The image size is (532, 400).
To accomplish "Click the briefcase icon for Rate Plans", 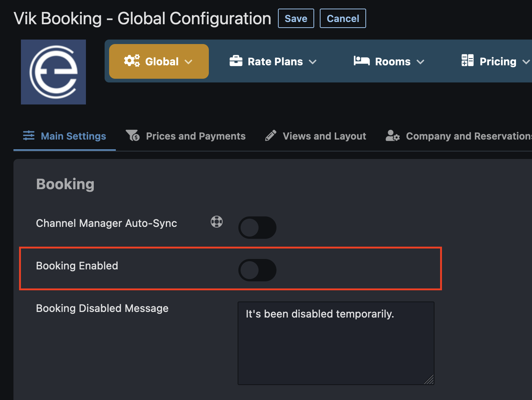I will 236,61.
